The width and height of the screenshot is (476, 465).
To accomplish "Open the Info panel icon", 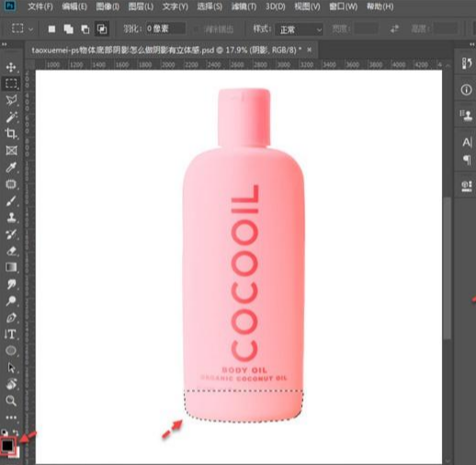I will [466, 90].
